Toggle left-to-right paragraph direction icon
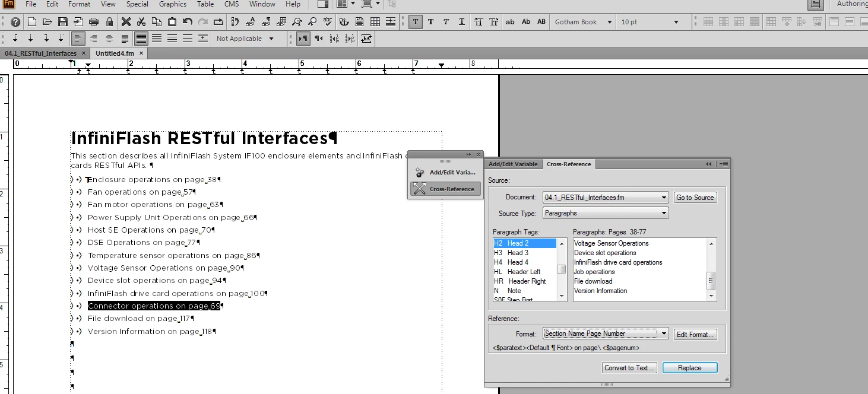 [x=303, y=39]
